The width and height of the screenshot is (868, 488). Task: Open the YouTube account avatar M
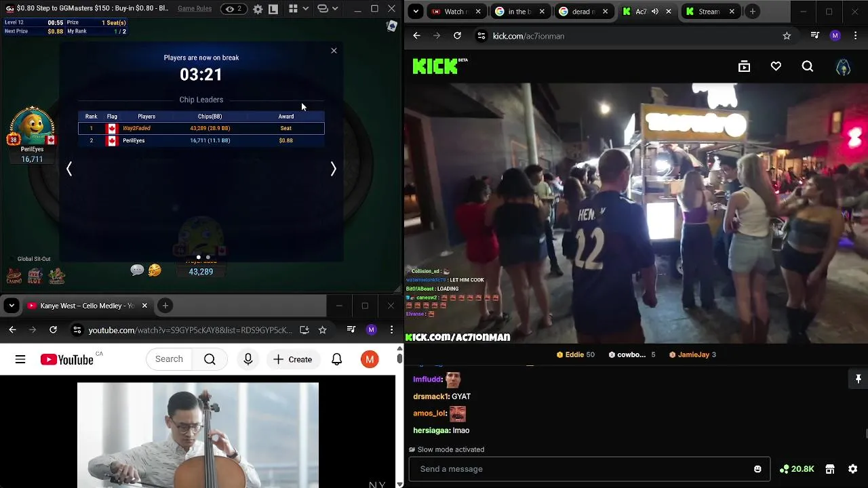pos(370,359)
